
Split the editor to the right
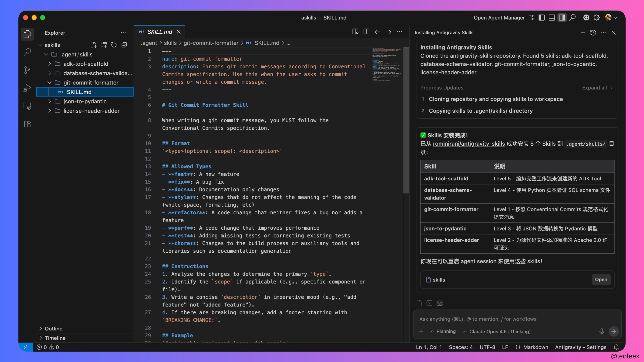tap(366, 32)
